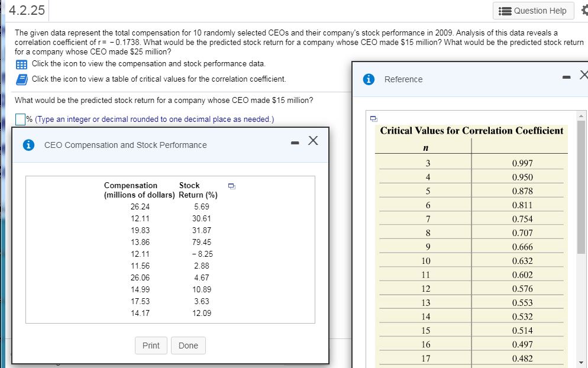
Task: Click the CEO Compensation and Stock Performance title
Action: coord(125,145)
